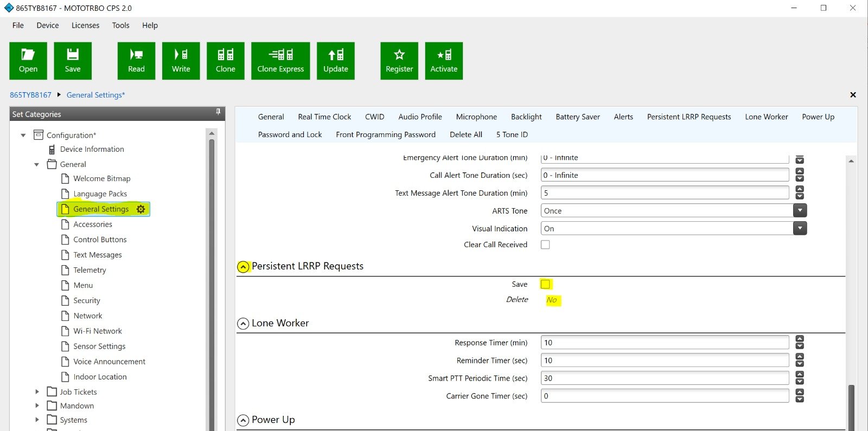Click the Open toolbar button

click(28, 61)
